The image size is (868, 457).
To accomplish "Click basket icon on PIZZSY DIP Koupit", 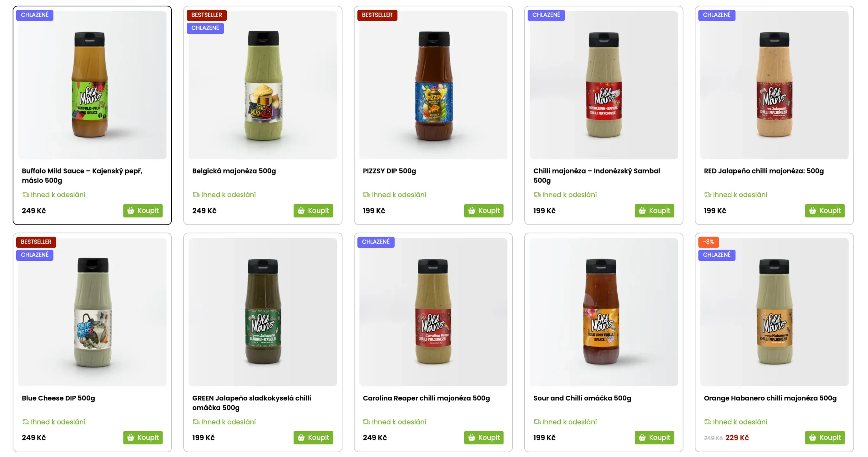I will [x=472, y=211].
